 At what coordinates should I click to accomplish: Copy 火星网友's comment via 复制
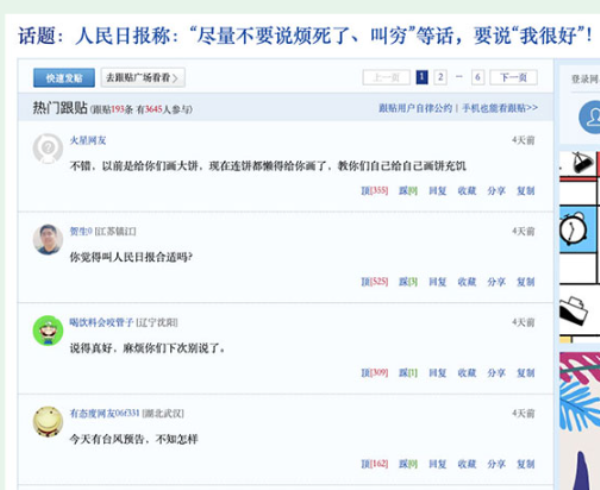tap(526, 190)
